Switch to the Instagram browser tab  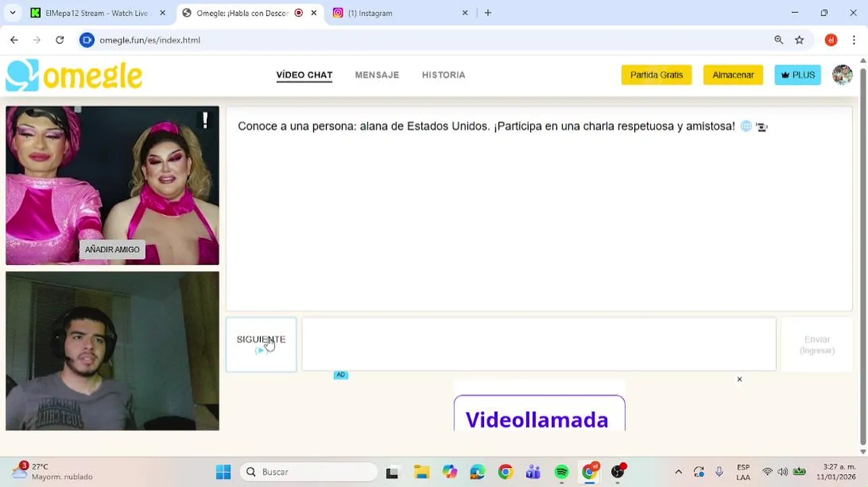click(399, 13)
